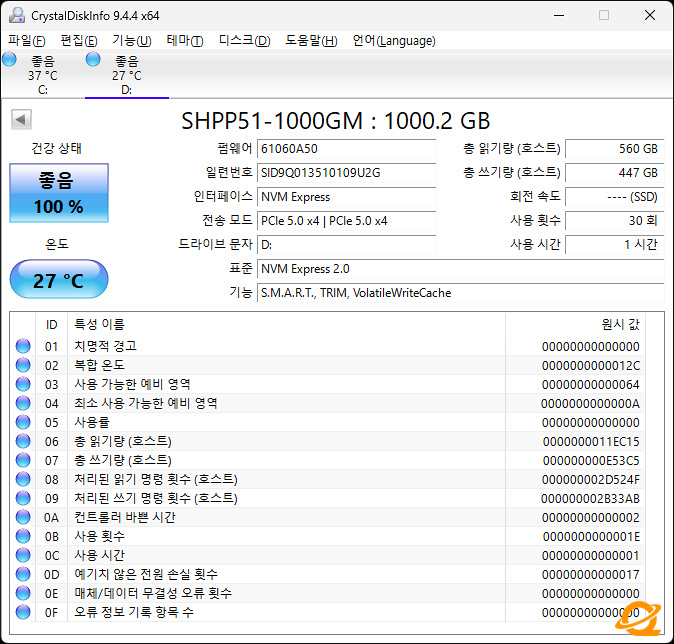674x644 pixels.
Task: Click status orb for attribute 09 row
Action: click(x=23, y=498)
